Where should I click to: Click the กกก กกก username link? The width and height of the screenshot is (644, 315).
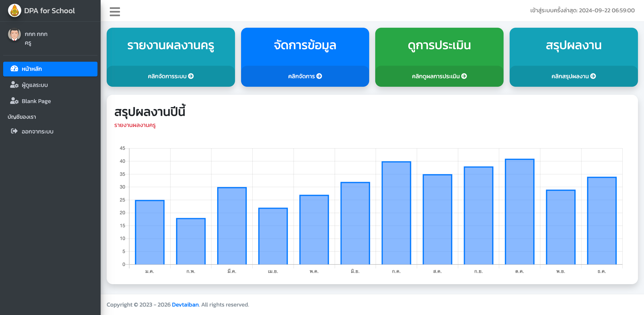(36, 34)
